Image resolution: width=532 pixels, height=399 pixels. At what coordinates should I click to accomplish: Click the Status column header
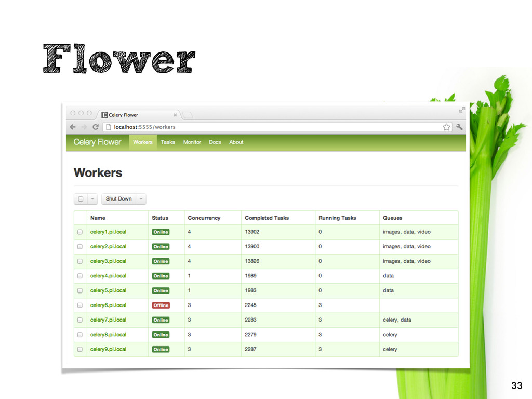point(160,218)
